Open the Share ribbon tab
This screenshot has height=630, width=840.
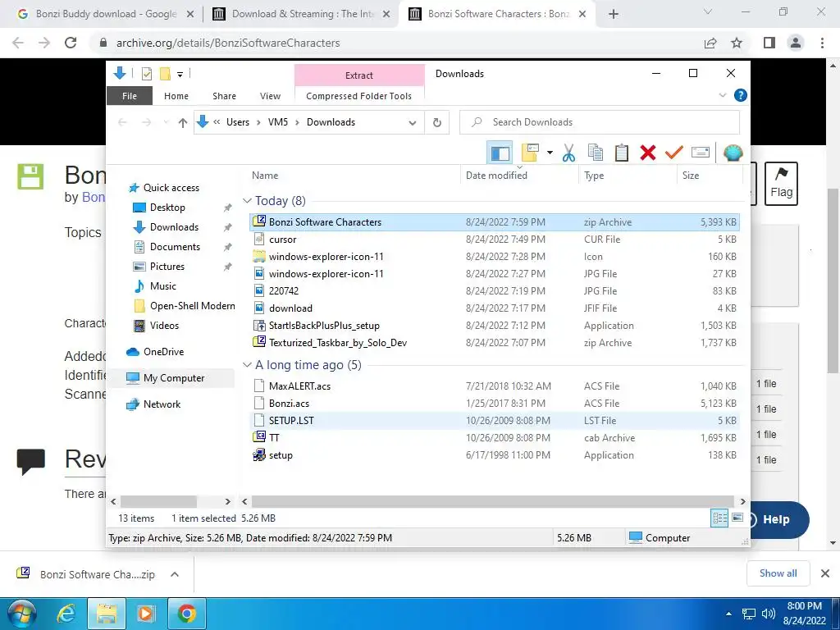tap(224, 96)
